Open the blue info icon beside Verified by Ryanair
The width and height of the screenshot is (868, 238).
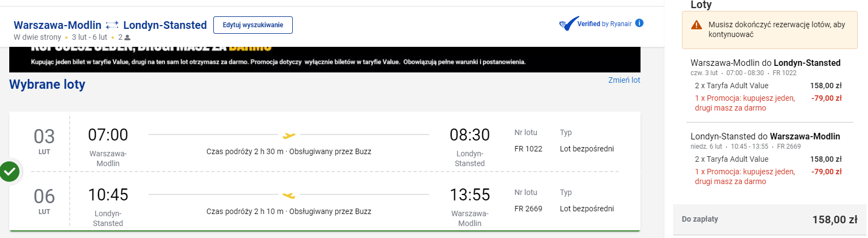click(x=639, y=23)
